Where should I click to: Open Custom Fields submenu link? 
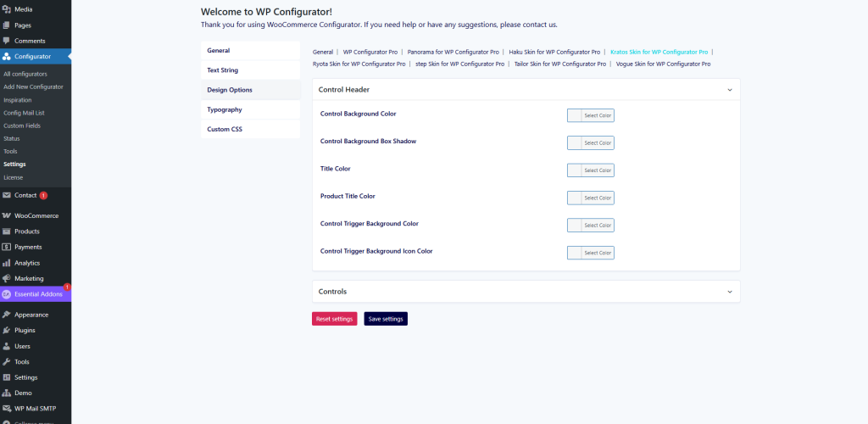[x=21, y=126]
